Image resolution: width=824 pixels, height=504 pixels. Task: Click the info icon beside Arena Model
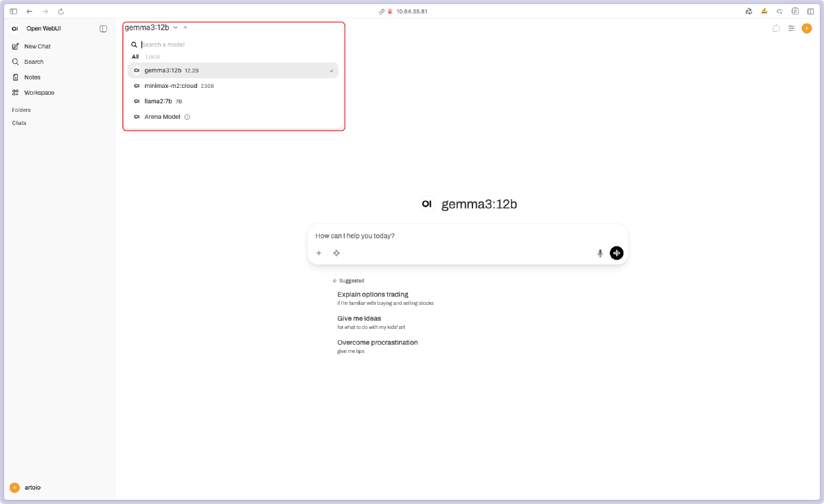(x=187, y=117)
